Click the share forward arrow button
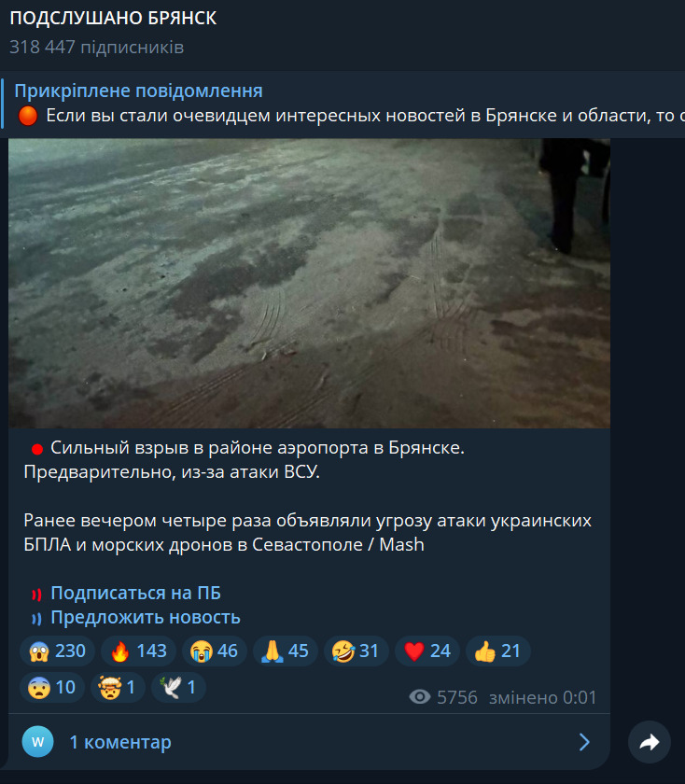 click(x=649, y=742)
